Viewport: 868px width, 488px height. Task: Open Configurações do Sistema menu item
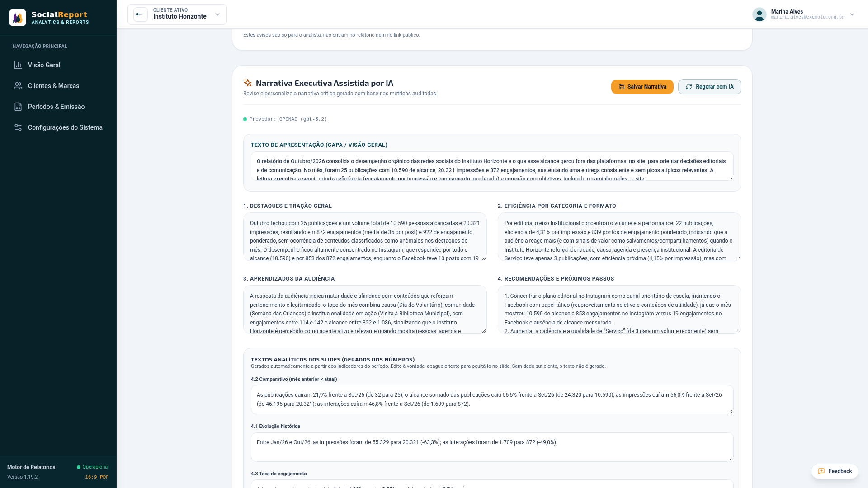[58, 127]
